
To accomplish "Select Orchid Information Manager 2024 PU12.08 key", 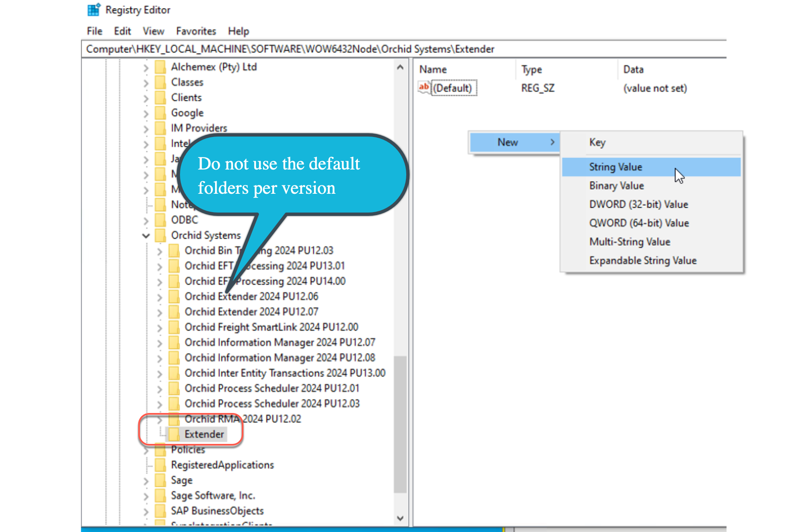I will coord(280,358).
